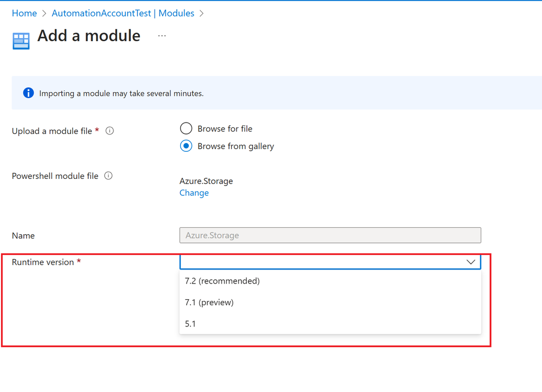Click the Add a module grid icon
Screen dimensions: 542x392
tap(21, 41)
